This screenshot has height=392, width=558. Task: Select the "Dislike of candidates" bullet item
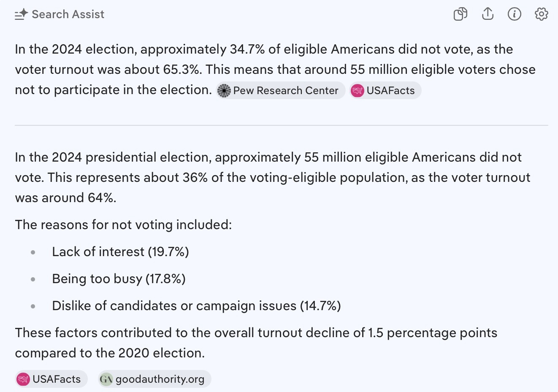tap(196, 306)
